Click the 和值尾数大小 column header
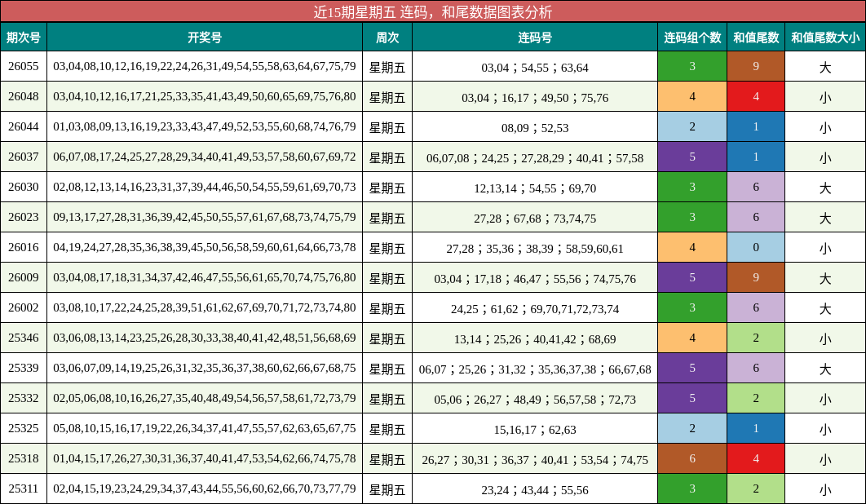866x504 pixels. [824, 37]
